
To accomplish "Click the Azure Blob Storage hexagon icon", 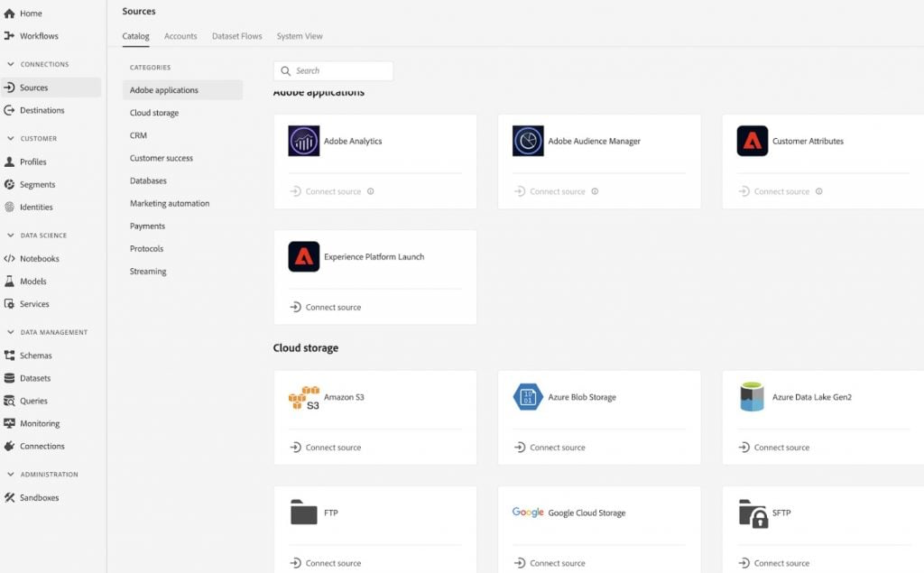I will tap(528, 397).
